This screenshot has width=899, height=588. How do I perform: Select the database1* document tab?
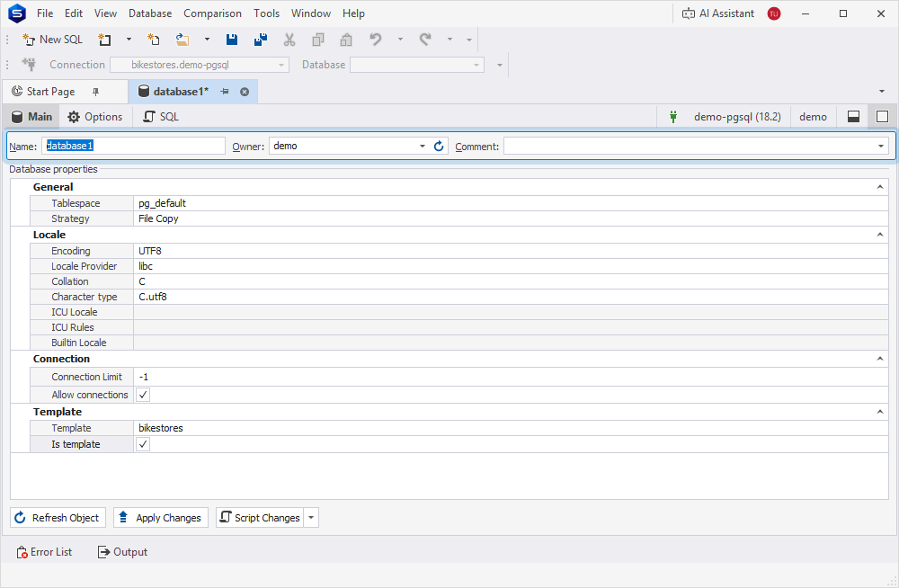click(x=181, y=92)
